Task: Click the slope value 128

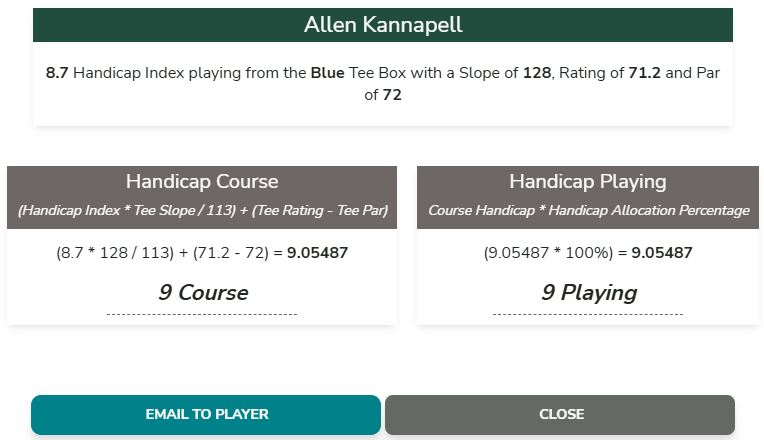Action: [538, 73]
